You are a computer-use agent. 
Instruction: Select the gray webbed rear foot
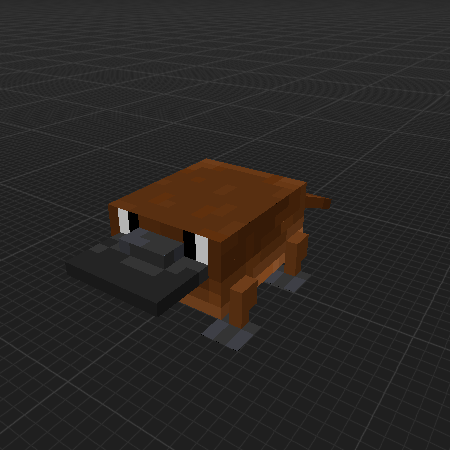(287, 280)
